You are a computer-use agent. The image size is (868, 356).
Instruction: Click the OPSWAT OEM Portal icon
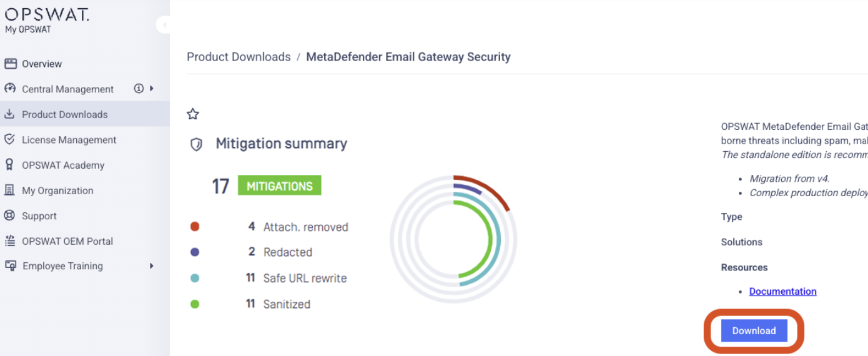pos(10,241)
